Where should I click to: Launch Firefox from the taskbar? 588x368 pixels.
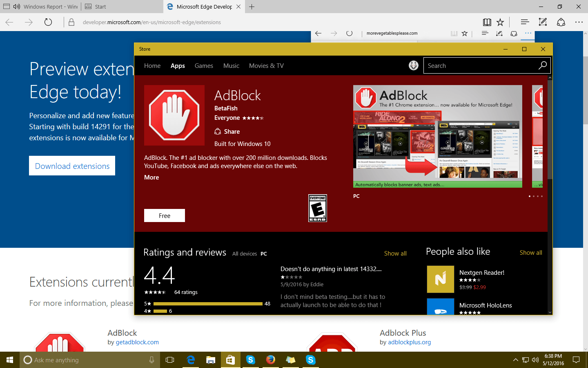click(270, 360)
